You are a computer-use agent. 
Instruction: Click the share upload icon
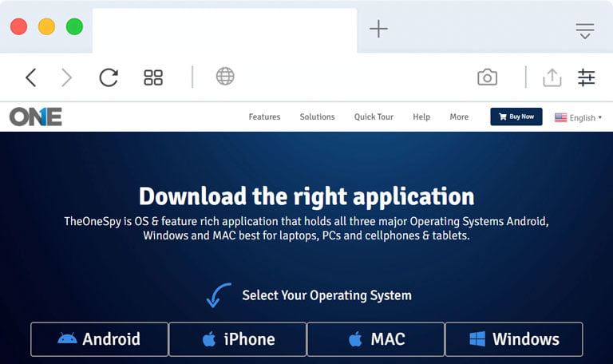552,77
